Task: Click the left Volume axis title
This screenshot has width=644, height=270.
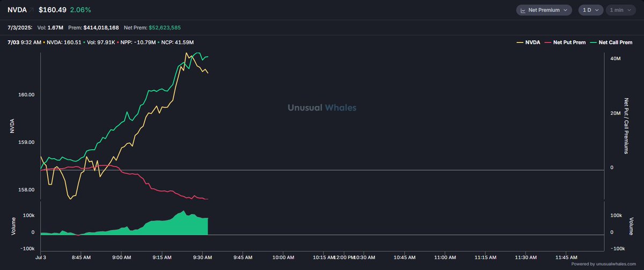Action: tap(14, 227)
